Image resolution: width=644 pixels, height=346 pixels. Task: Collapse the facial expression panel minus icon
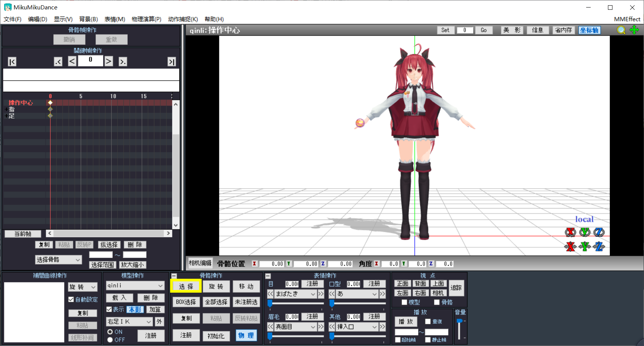pos(268,276)
